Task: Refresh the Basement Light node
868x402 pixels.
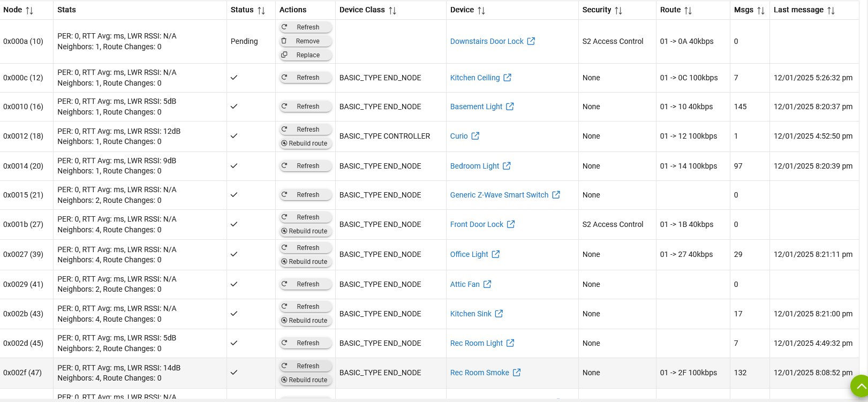Action: click(x=306, y=107)
